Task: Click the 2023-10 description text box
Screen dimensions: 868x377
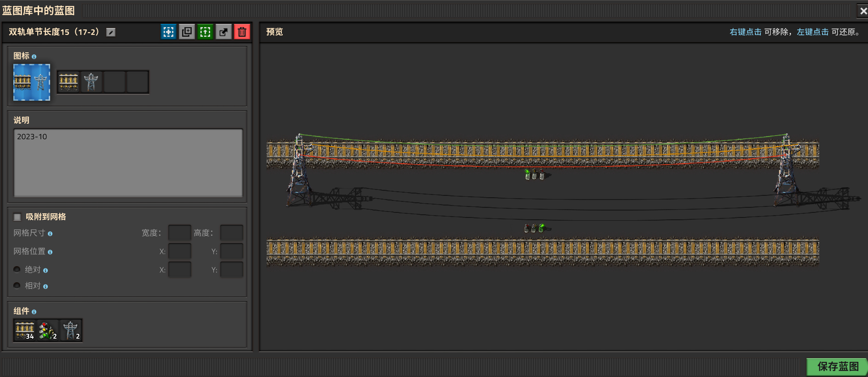Action: coord(128,163)
